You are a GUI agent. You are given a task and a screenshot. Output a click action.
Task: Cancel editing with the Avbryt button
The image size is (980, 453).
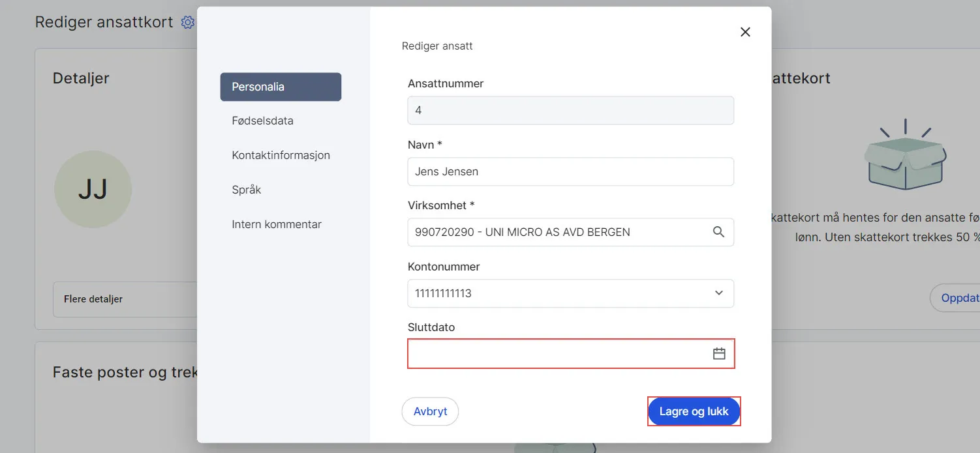pyautogui.click(x=430, y=411)
